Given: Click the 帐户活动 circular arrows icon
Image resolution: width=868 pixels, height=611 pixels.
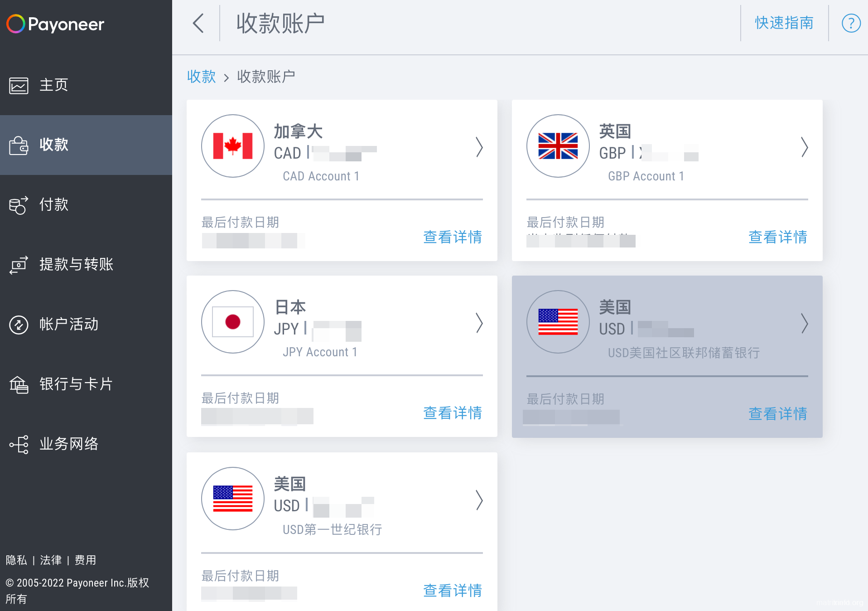Looking at the screenshot, I should [x=19, y=325].
